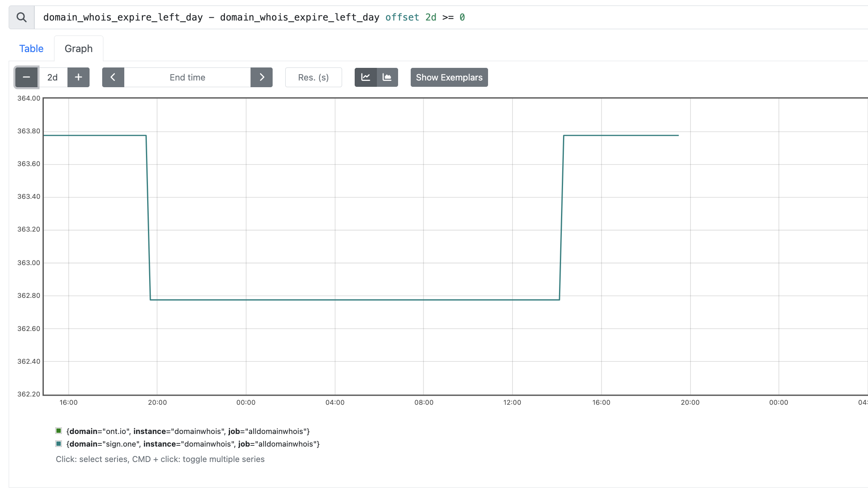Open the Table tab
The height and width of the screenshot is (490, 868).
point(31,49)
